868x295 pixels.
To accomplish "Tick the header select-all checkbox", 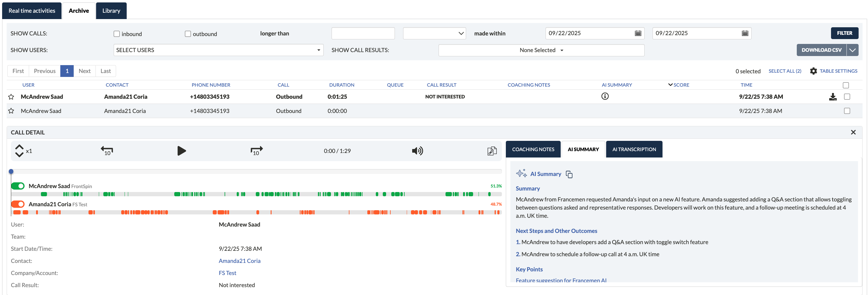I will [x=846, y=85].
